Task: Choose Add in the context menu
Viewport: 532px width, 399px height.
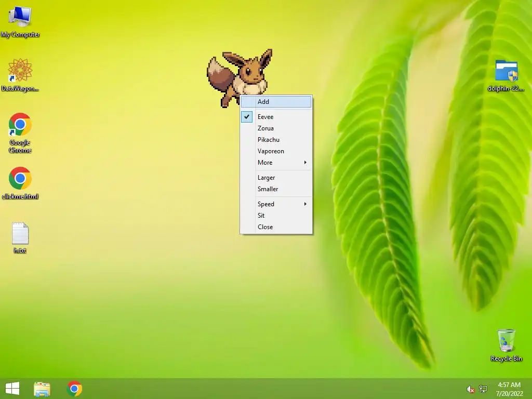Action: pos(276,102)
